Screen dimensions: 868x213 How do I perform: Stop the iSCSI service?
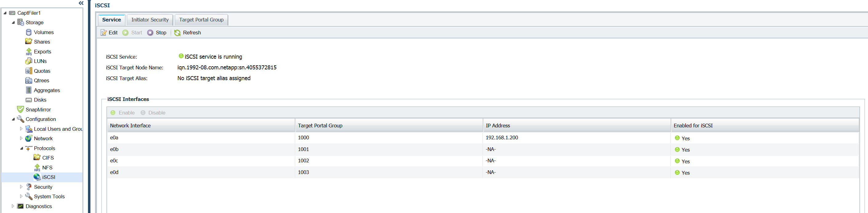point(157,33)
